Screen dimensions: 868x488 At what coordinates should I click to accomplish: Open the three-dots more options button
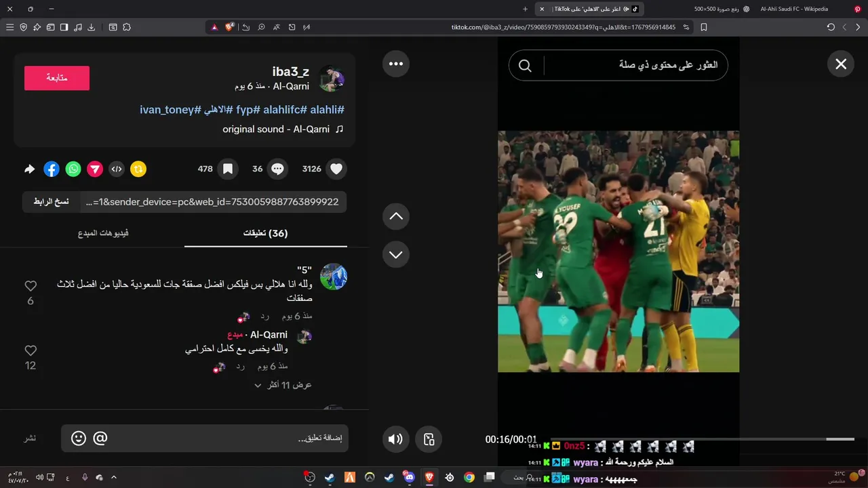(x=396, y=64)
